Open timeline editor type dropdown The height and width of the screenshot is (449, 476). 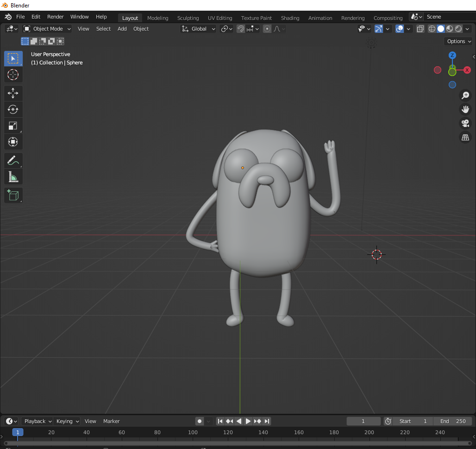click(12, 421)
